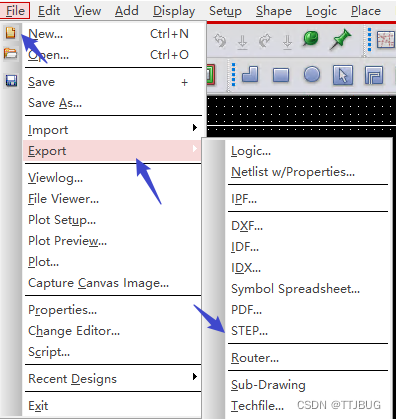
Task: Select Techfile... export option
Action: (x=308, y=406)
